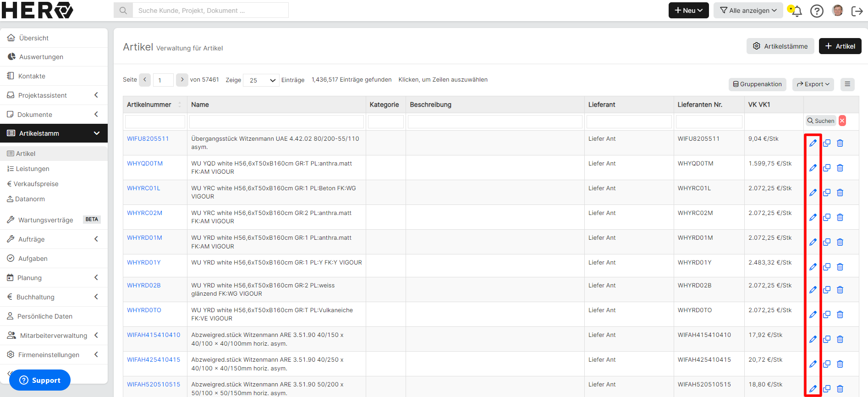Edit article WHYQD0TM with pencil icon

click(x=813, y=168)
